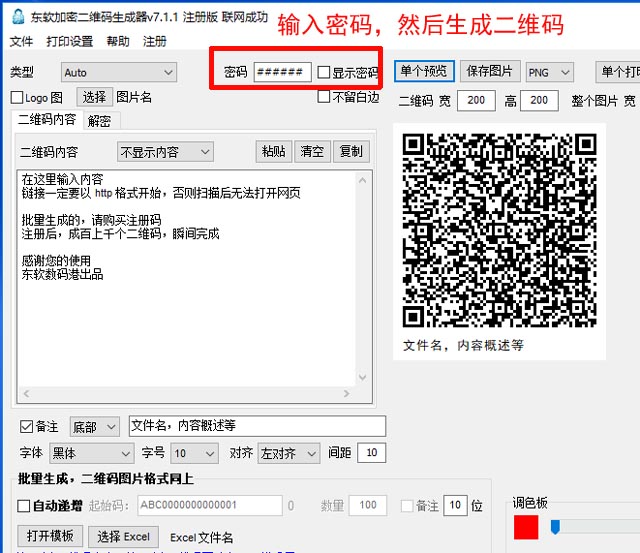Image resolution: width=640 pixels, height=553 pixels.
Task: Click the 粘贴 button
Action: (273, 152)
